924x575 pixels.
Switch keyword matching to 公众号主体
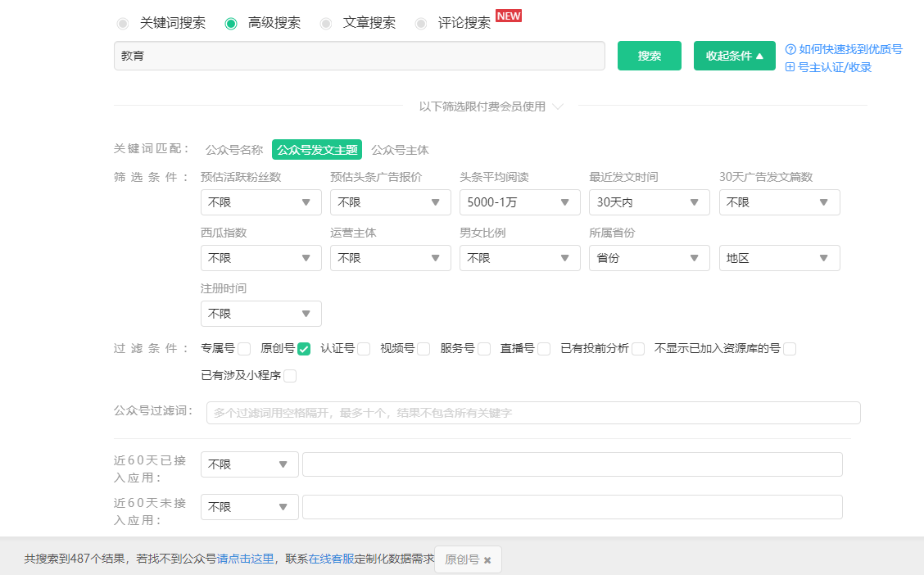click(x=400, y=150)
